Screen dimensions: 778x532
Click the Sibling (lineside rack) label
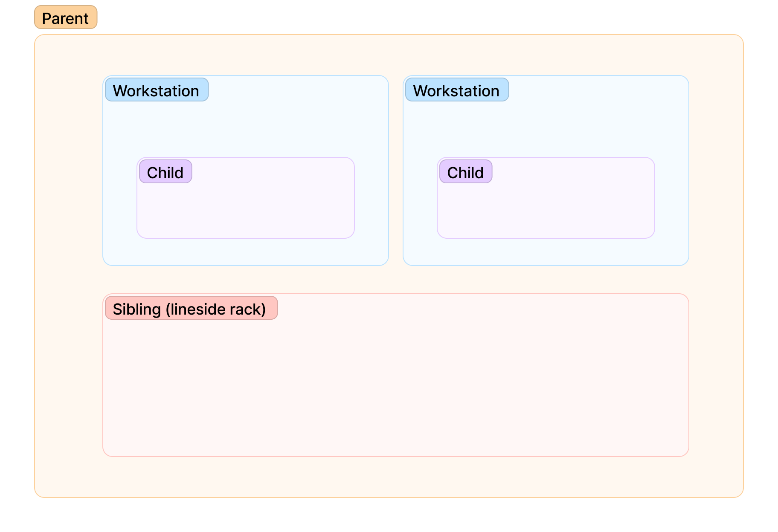[x=192, y=308]
